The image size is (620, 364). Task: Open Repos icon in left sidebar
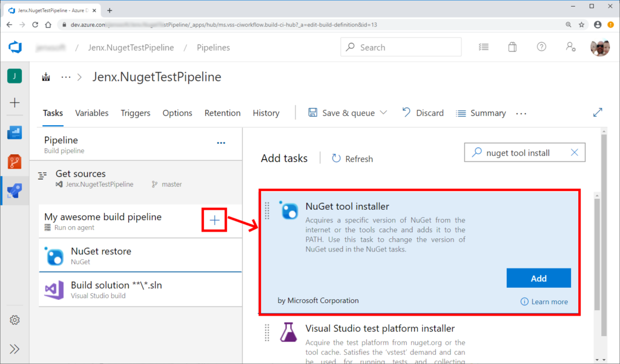tap(15, 162)
